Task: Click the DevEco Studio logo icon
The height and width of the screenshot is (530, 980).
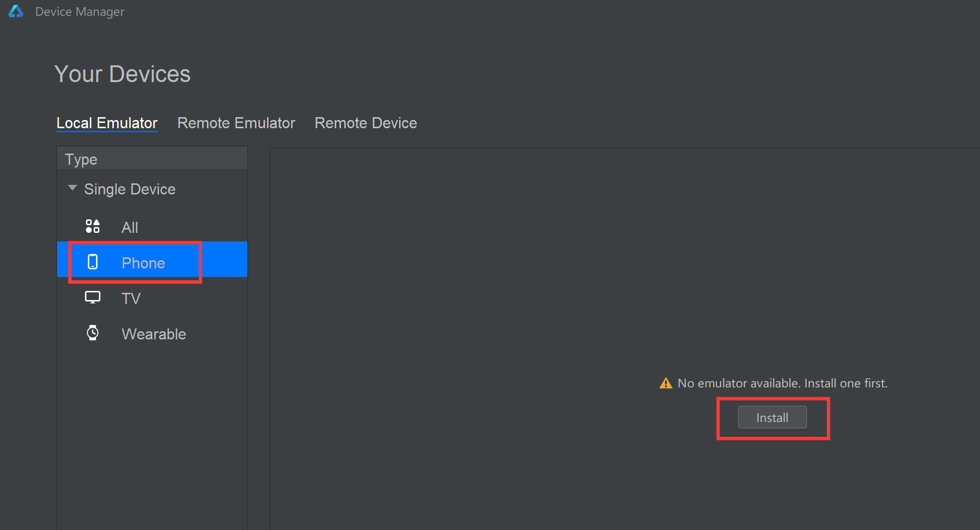Action: pyautogui.click(x=16, y=12)
